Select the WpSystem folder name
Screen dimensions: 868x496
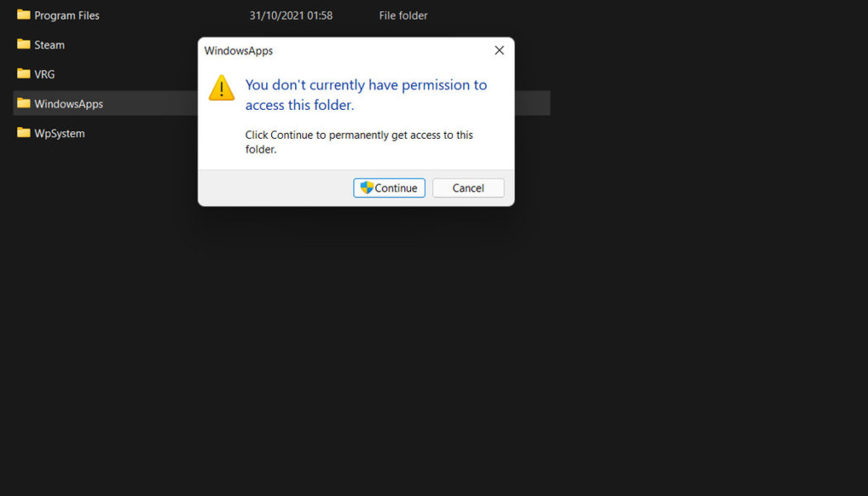click(x=59, y=133)
